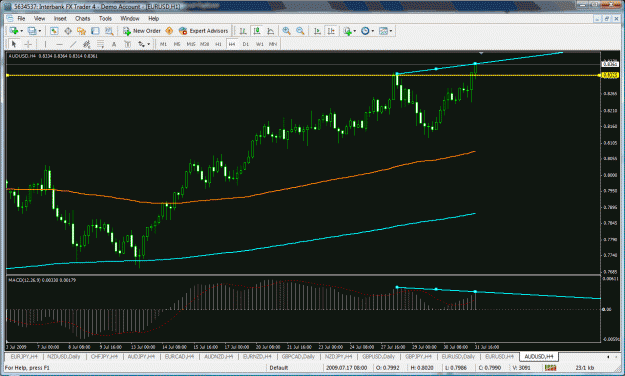Expand the Profiles dropdown arrow
The height and width of the screenshot is (376, 625).
pos(39,31)
